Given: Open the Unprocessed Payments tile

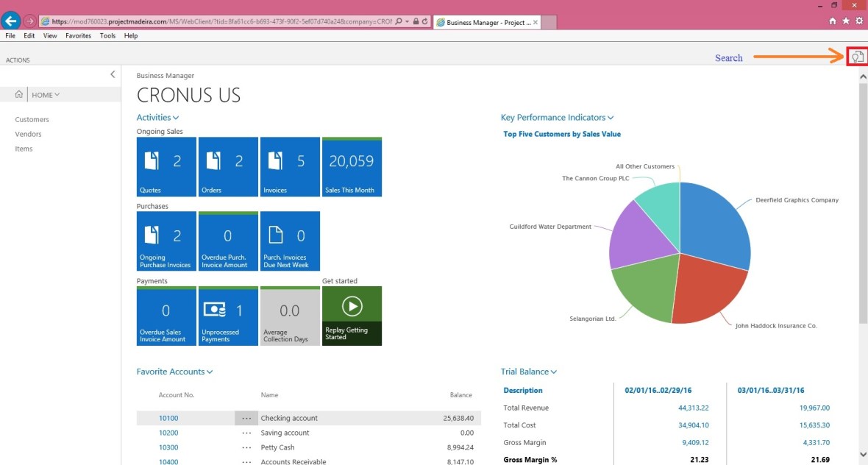Looking at the screenshot, I should tap(228, 316).
